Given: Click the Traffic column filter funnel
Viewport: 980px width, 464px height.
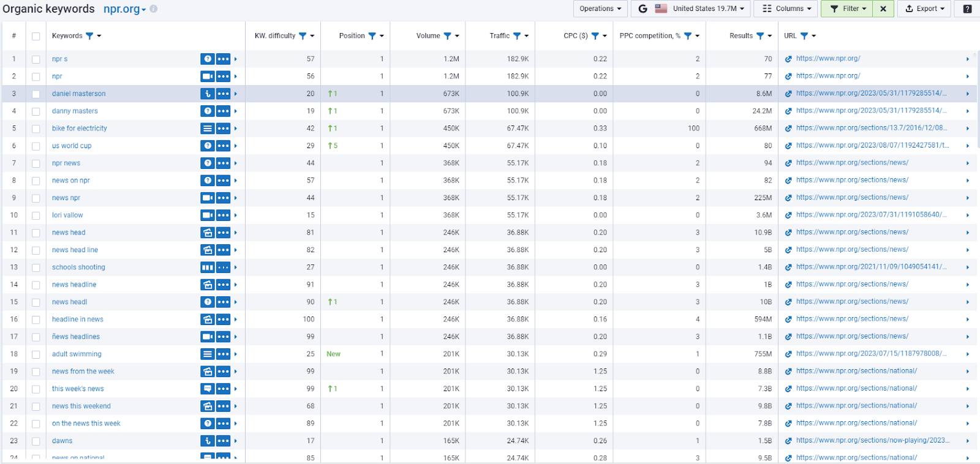Looking at the screenshot, I should [x=517, y=36].
